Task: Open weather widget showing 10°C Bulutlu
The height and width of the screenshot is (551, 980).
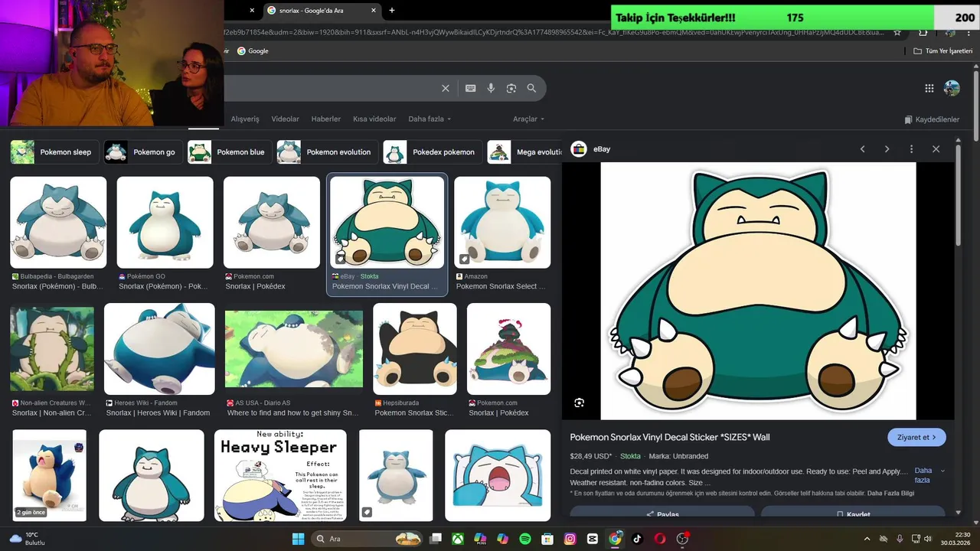Action: point(28,539)
